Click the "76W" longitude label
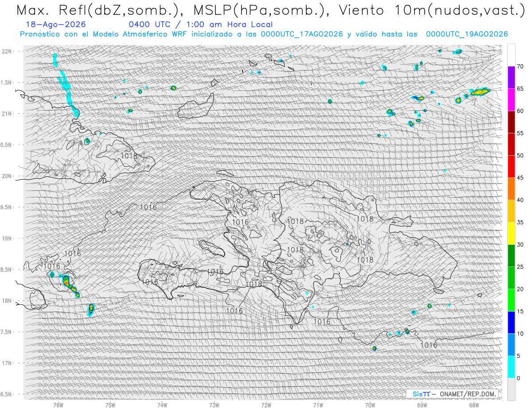Image resolution: width=532 pixels, height=411 pixels. click(58, 405)
